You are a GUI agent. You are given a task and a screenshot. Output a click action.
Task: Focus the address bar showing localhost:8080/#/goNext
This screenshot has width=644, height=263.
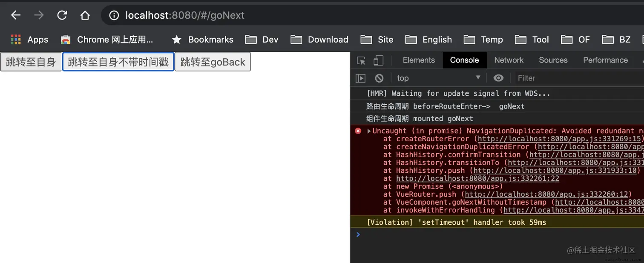[373, 15]
